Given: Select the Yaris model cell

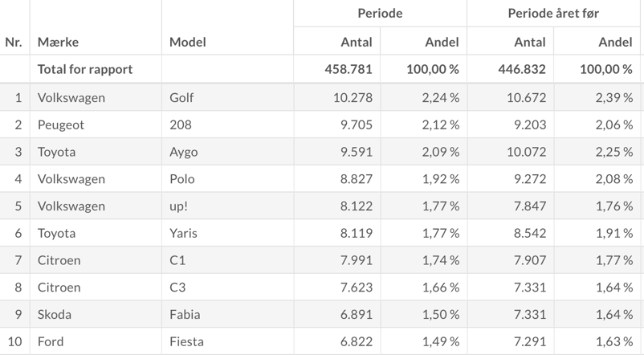Looking at the screenshot, I should pos(183,233).
